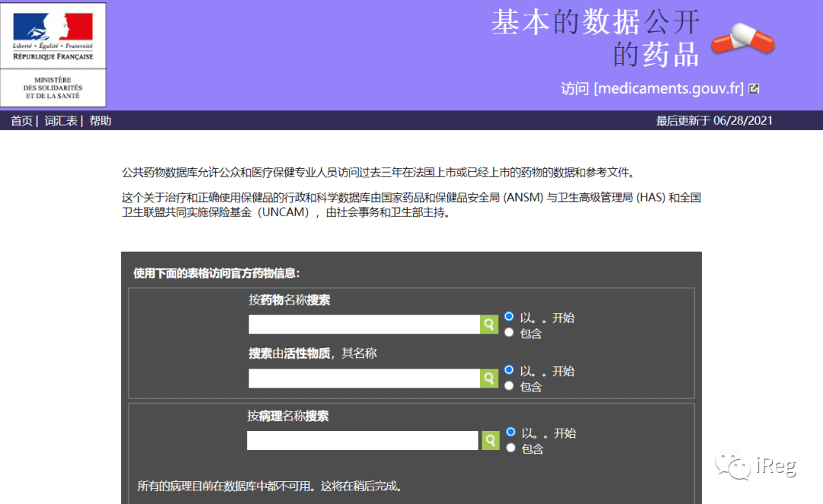This screenshot has width=823, height=504.
Task: Click the 基本的数据公开的药品 page title
Action: pyautogui.click(x=595, y=38)
